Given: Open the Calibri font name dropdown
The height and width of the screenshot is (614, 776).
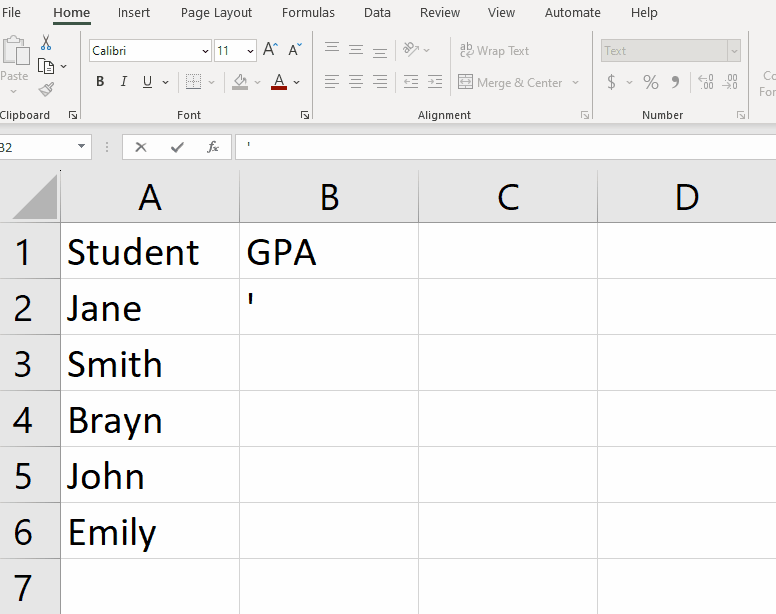Looking at the screenshot, I should pos(205,51).
